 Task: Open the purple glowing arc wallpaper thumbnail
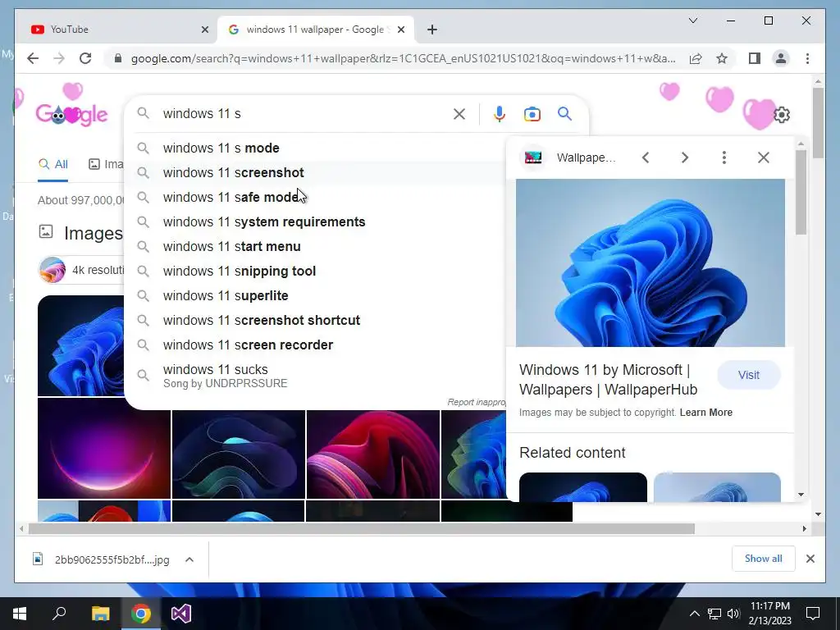pyautogui.click(x=104, y=449)
